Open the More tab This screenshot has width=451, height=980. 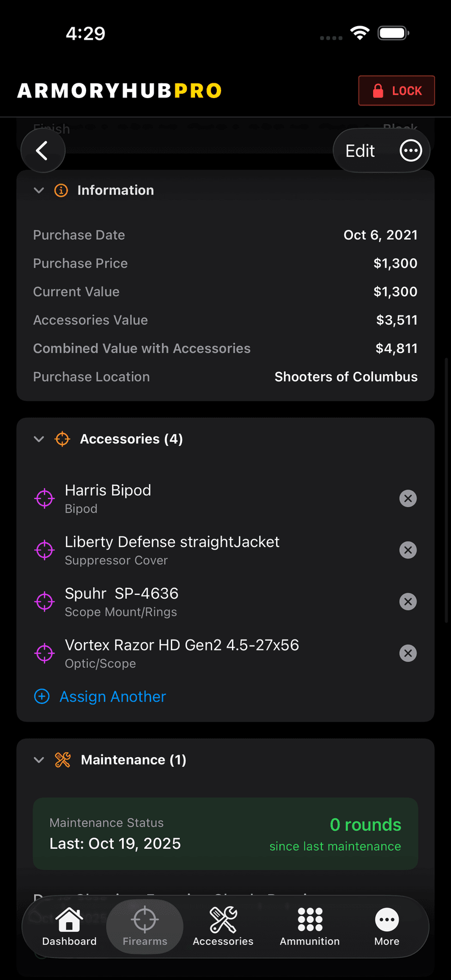click(387, 927)
